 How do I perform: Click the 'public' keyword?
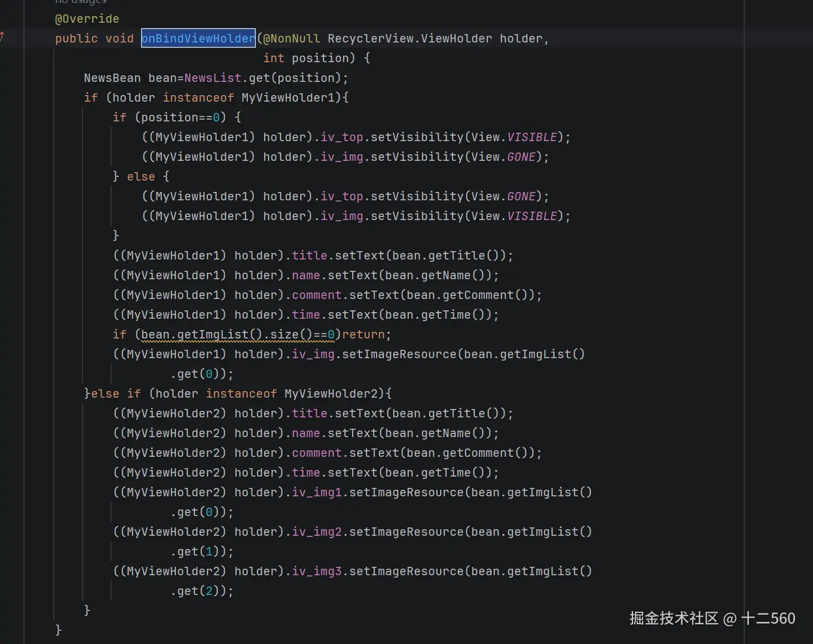(x=77, y=38)
